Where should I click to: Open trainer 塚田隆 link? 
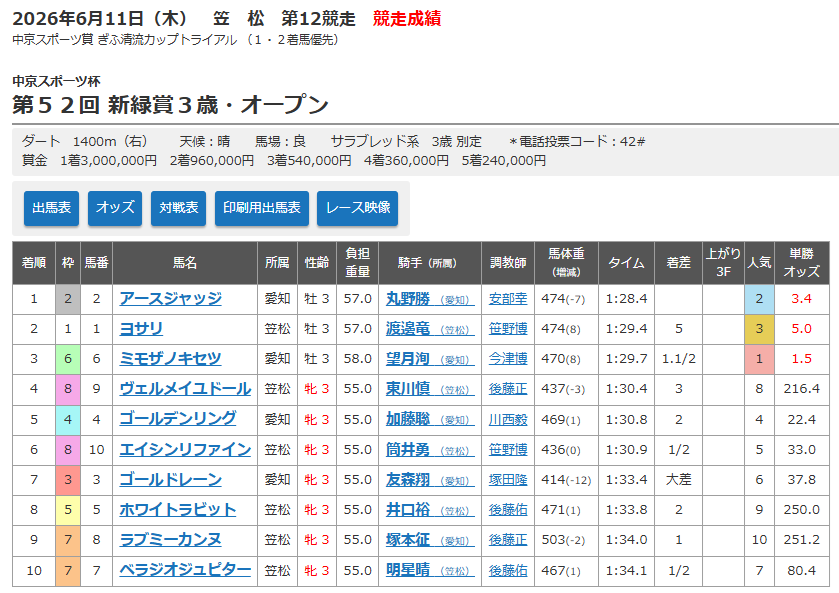point(508,480)
